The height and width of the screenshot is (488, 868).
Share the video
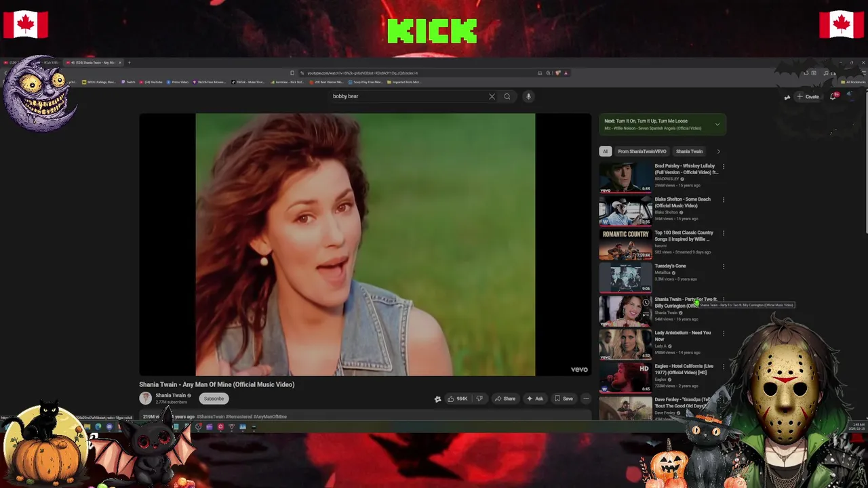[505, 399]
